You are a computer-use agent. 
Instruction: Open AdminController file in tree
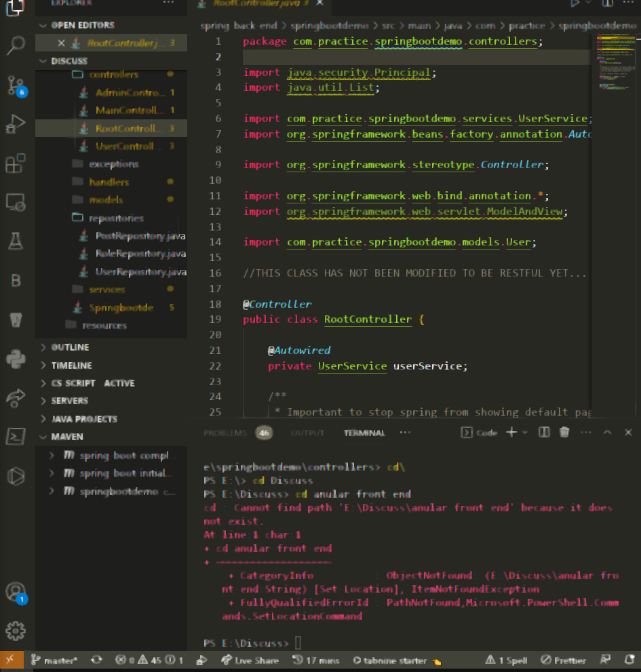111,93
